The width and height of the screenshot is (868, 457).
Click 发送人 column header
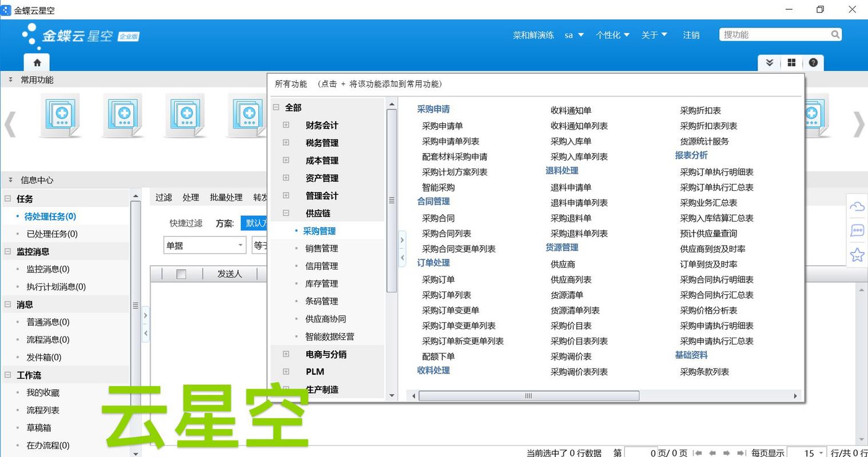point(230,274)
